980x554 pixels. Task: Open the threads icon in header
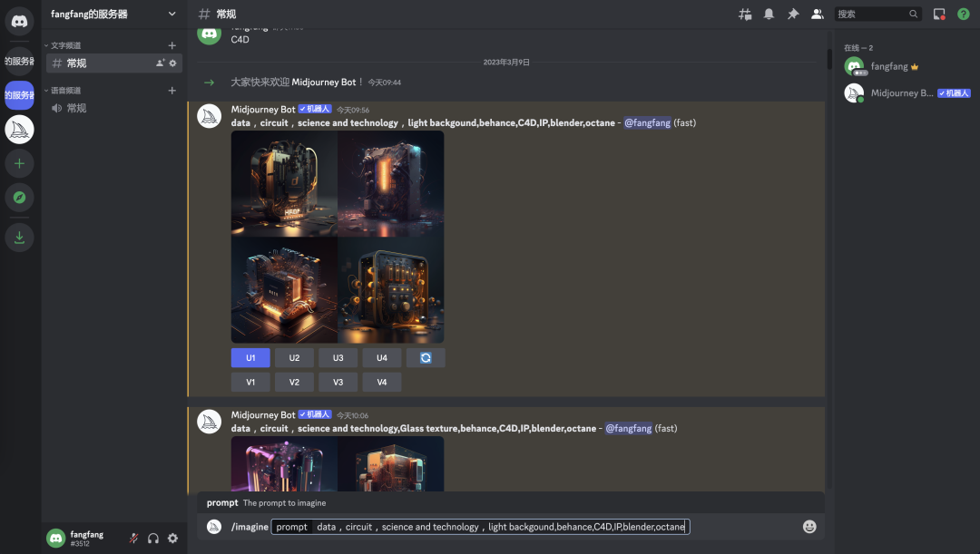745,14
